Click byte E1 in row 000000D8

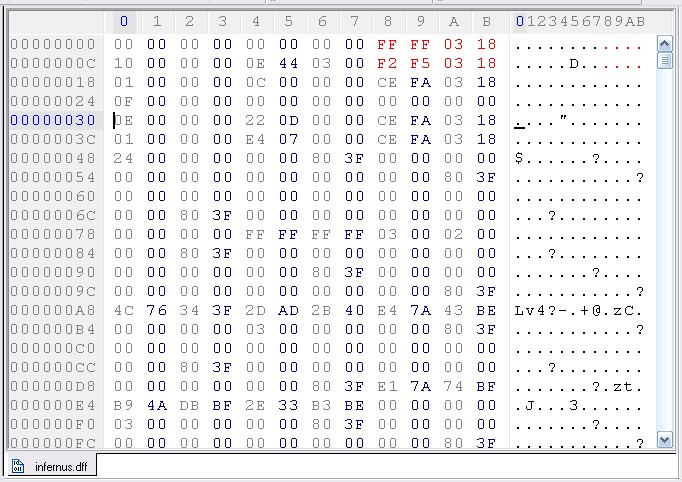tap(388, 386)
